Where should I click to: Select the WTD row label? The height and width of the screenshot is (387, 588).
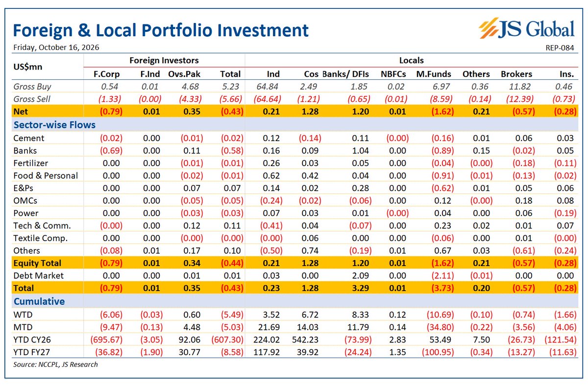click(x=23, y=315)
